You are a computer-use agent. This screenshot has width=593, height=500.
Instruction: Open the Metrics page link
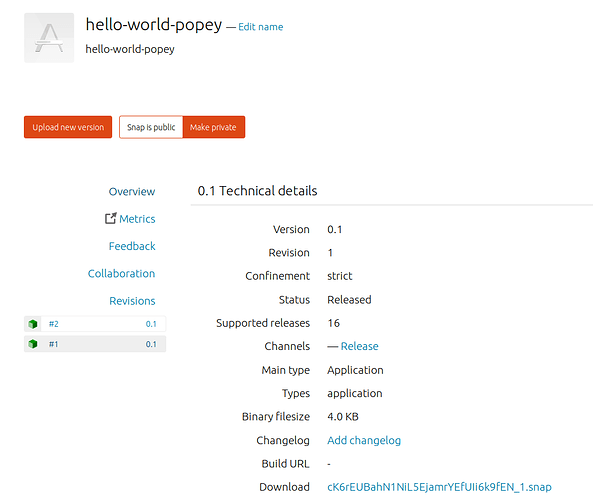[137, 219]
